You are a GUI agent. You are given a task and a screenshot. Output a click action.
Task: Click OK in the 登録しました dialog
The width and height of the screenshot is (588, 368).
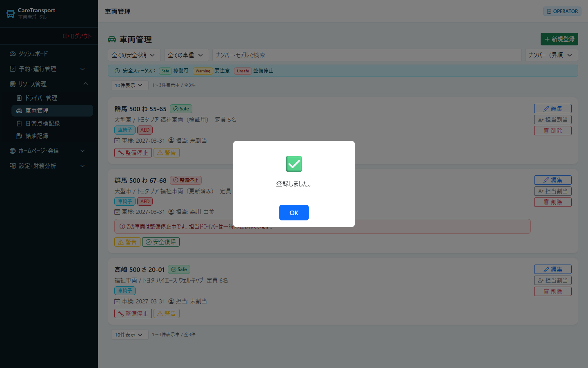click(294, 213)
